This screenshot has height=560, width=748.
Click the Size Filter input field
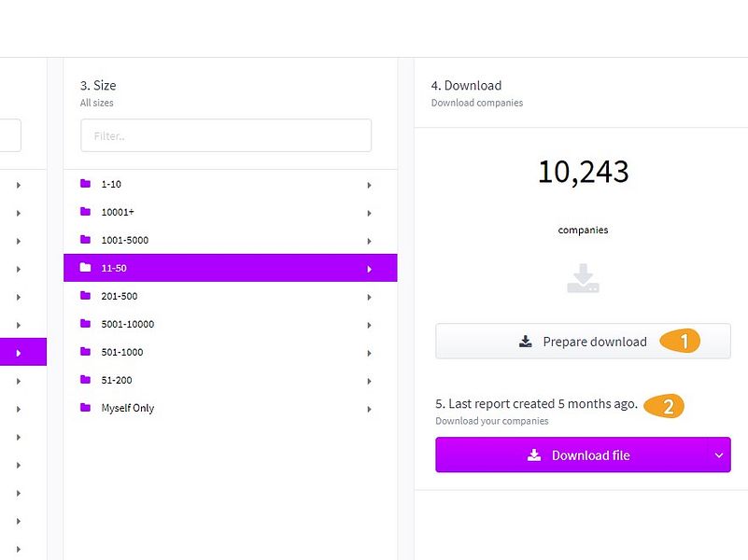tap(226, 136)
